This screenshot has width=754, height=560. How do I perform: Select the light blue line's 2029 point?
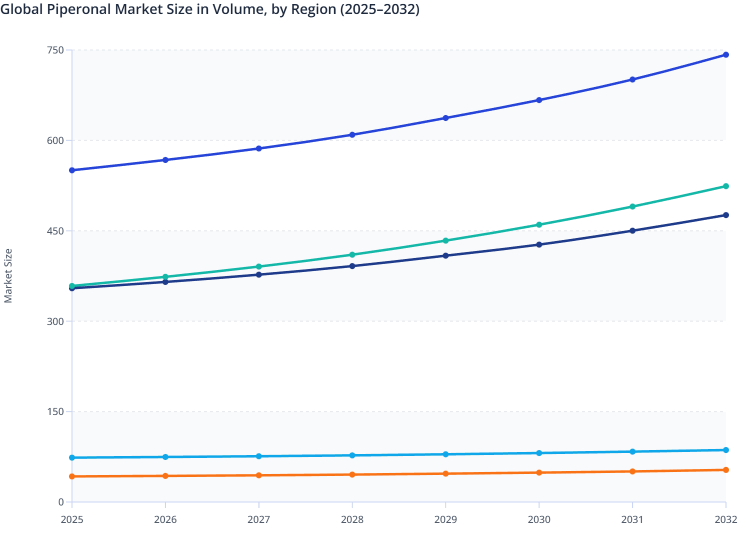click(445, 454)
